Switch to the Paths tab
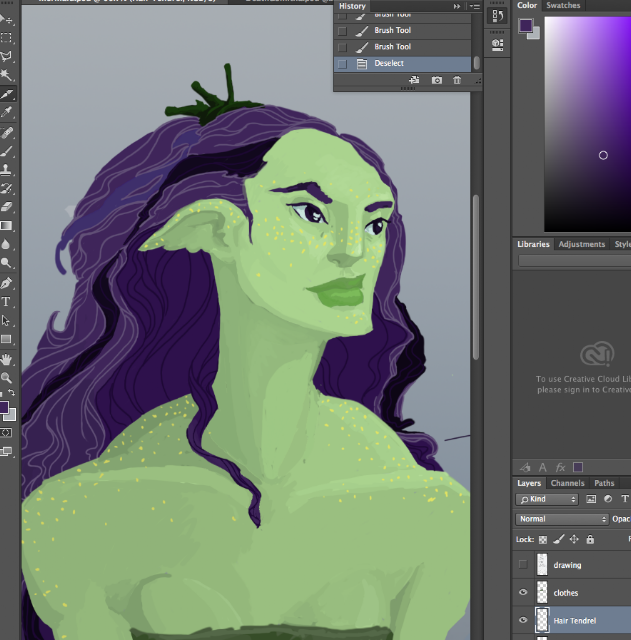The image size is (631, 640). 604,483
